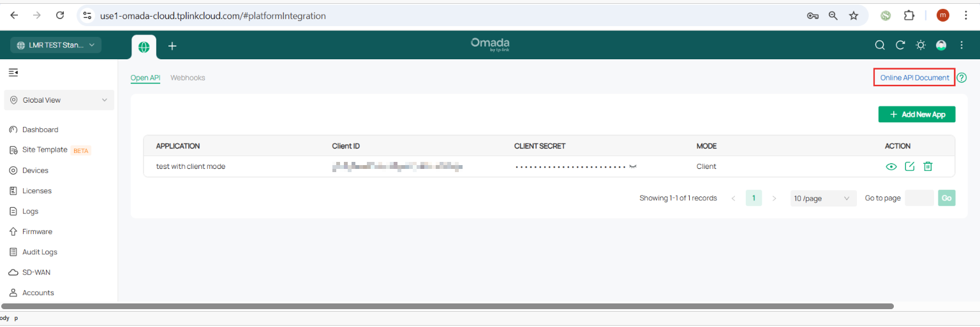Image resolution: width=980 pixels, height=327 pixels.
Task: Click the blurred Client ID value
Action: 397,166
